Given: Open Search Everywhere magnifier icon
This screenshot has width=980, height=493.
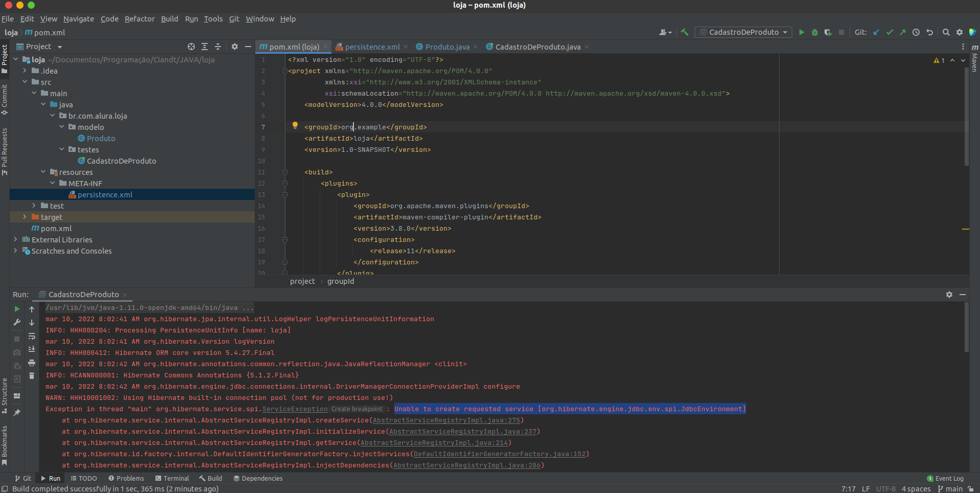Looking at the screenshot, I should (x=946, y=32).
